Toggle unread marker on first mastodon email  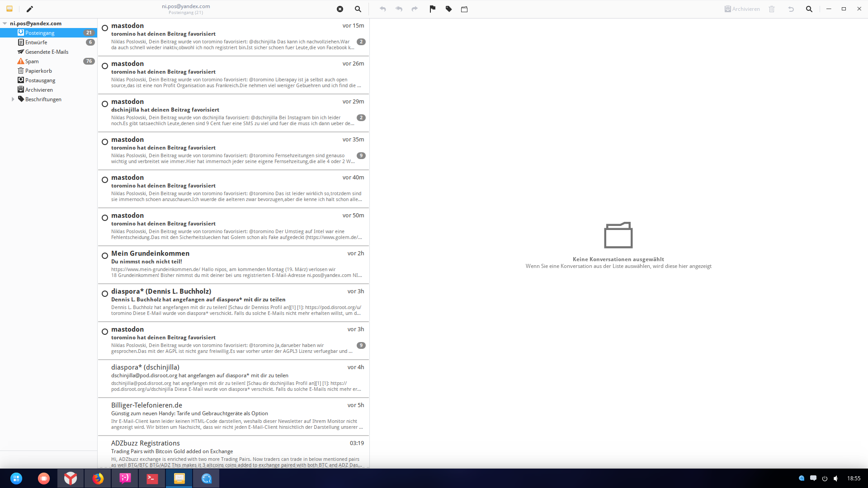105,28
